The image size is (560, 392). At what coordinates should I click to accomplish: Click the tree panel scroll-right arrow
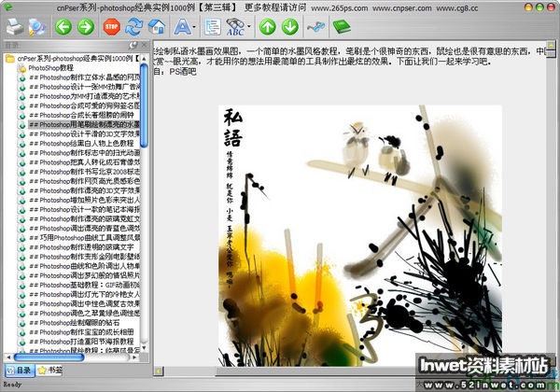135,357
